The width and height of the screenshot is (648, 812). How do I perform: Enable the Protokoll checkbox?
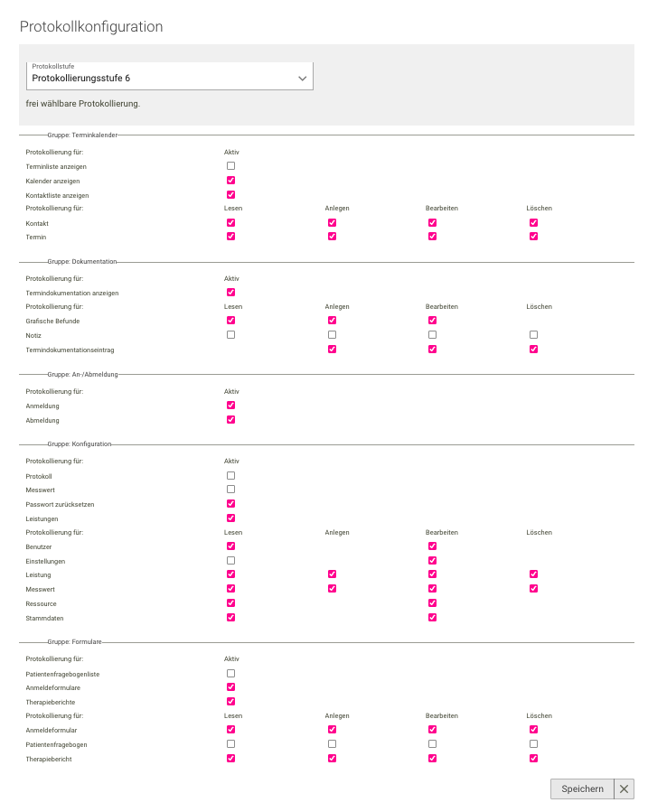tap(230, 475)
